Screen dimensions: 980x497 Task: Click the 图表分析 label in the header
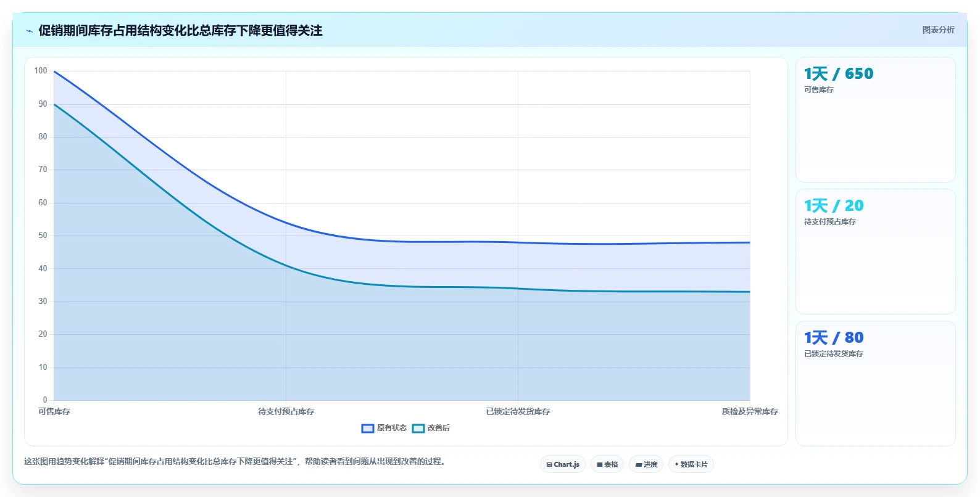[x=938, y=30]
